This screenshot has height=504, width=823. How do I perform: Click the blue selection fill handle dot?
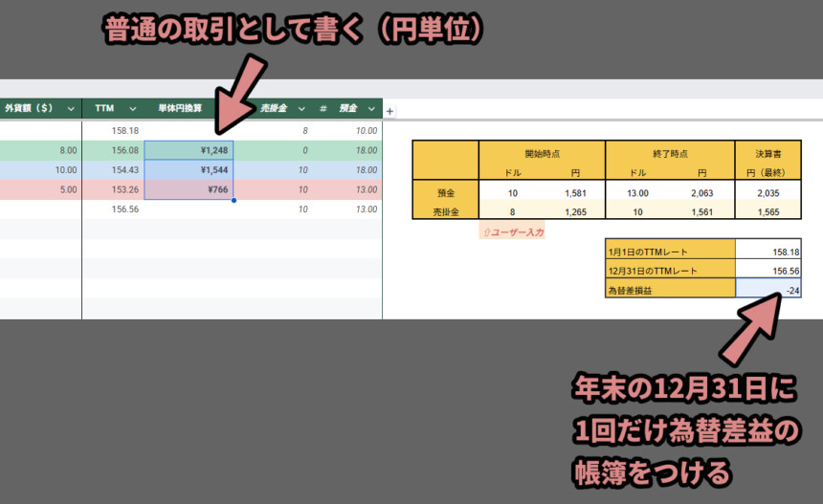pyautogui.click(x=234, y=200)
